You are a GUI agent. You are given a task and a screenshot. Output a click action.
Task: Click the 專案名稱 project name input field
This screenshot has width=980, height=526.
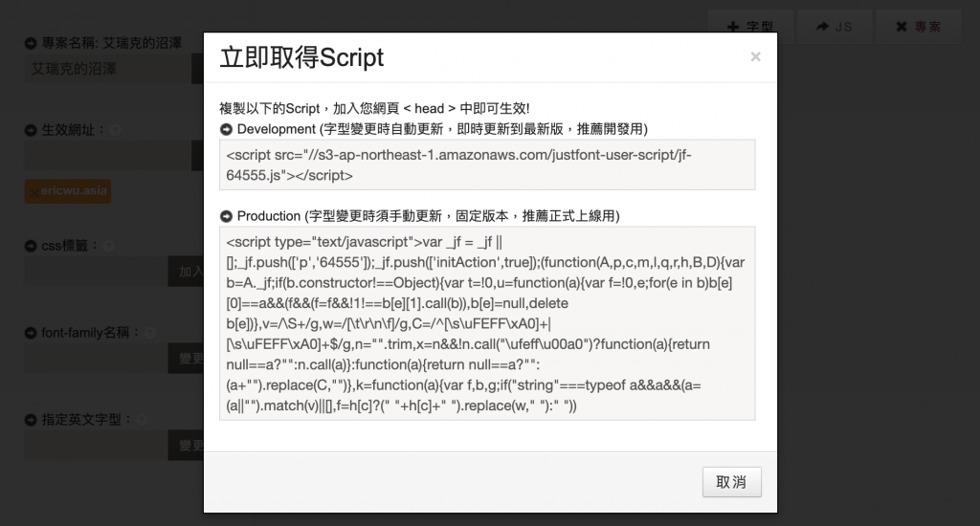pyautogui.click(x=108, y=69)
